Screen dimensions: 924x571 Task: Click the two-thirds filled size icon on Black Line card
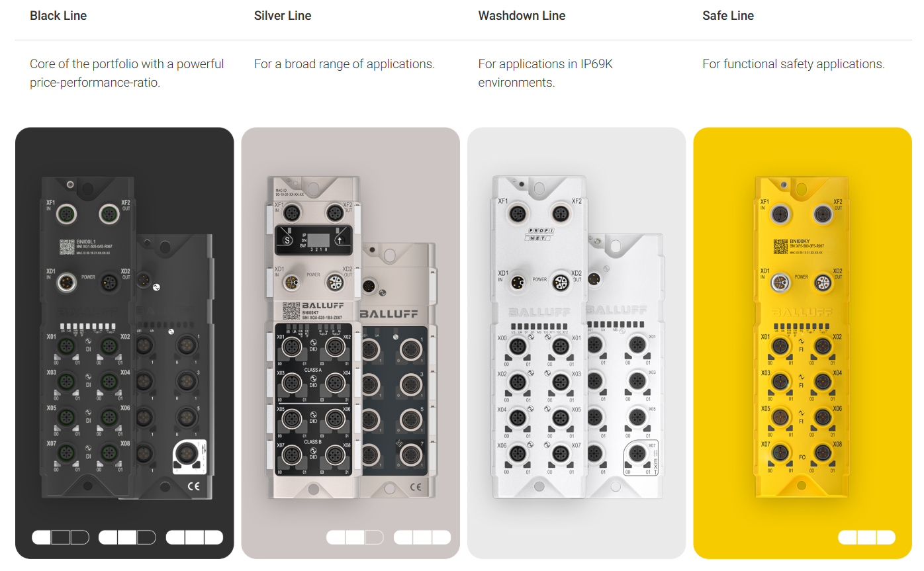point(127,537)
